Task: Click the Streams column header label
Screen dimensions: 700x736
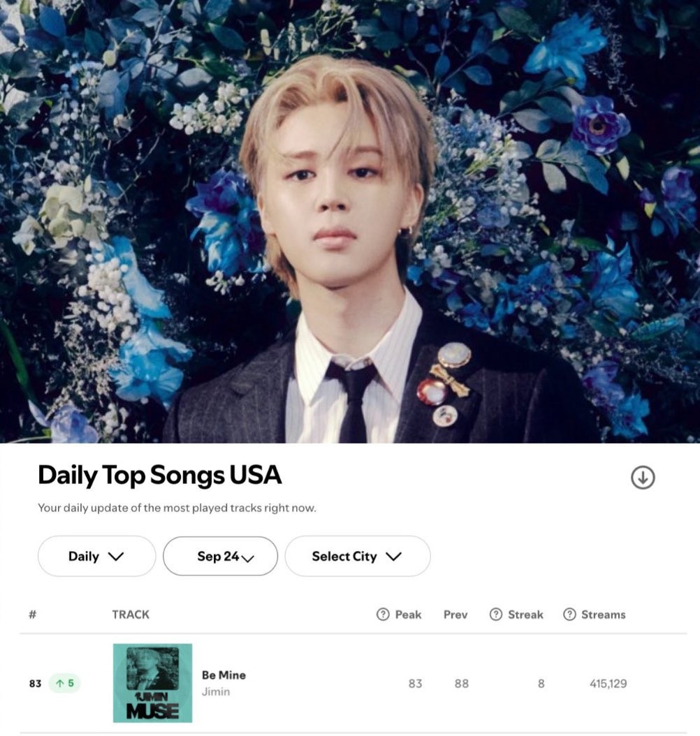Action: (x=604, y=614)
